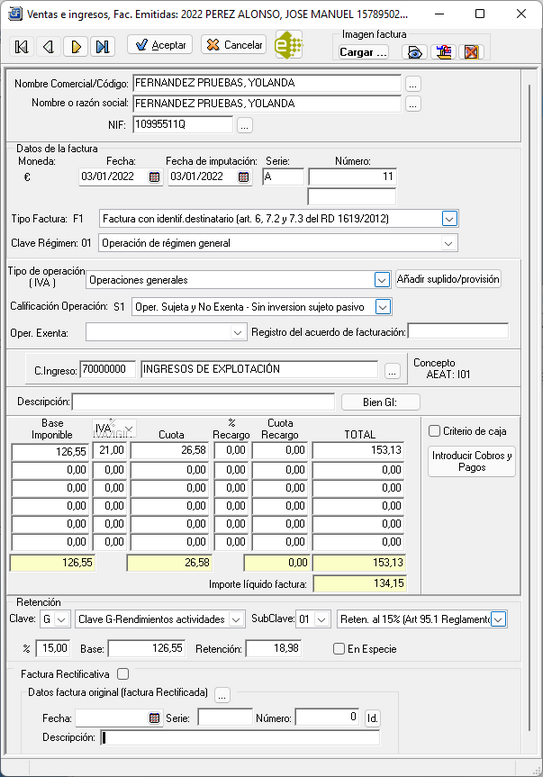Click retention Base field 126,55
The width and height of the screenshot is (543, 777).
(147, 648)
